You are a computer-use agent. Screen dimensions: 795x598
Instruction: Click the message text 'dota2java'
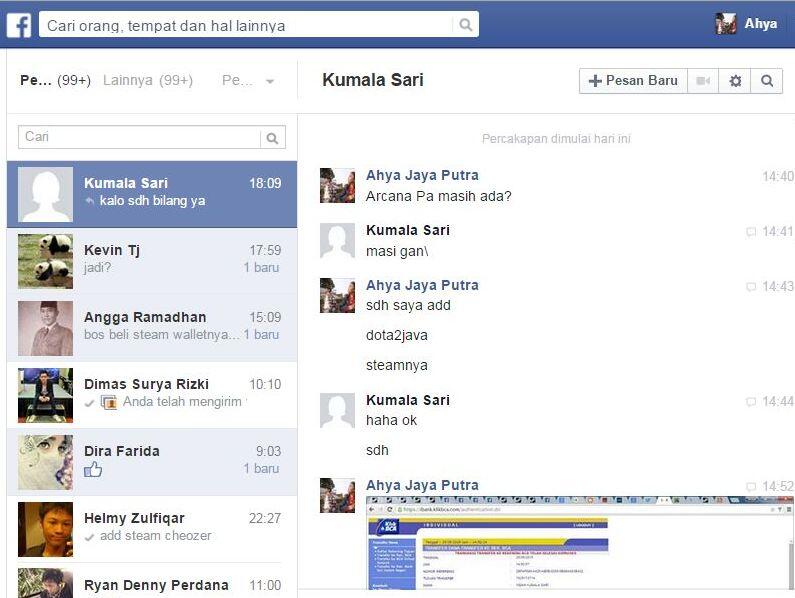pos(397,336)
